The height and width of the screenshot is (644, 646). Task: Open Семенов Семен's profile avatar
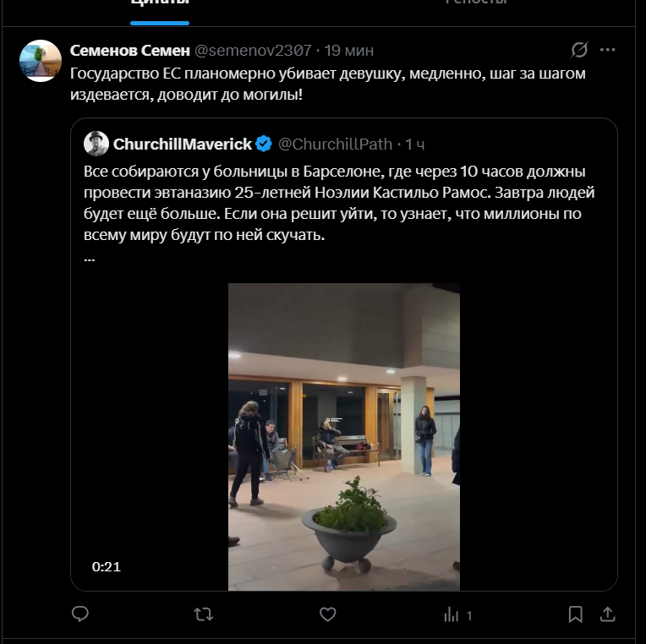point(41,61)
